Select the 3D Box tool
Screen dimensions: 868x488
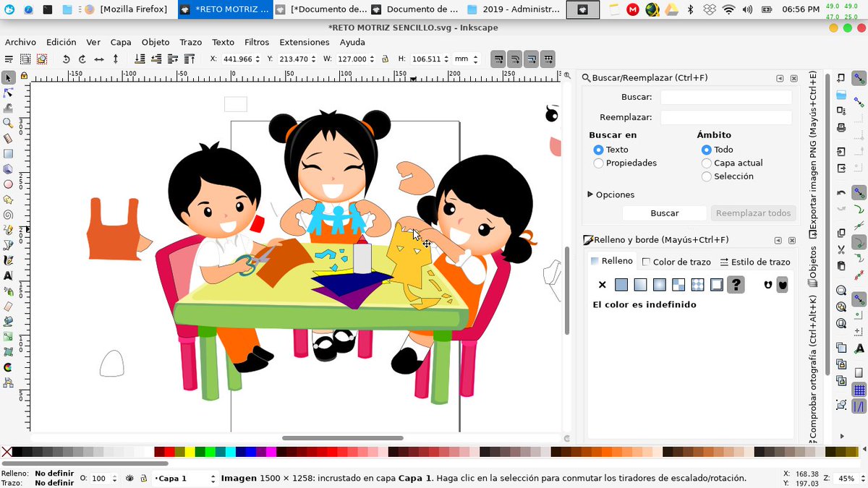click(8, 168)
